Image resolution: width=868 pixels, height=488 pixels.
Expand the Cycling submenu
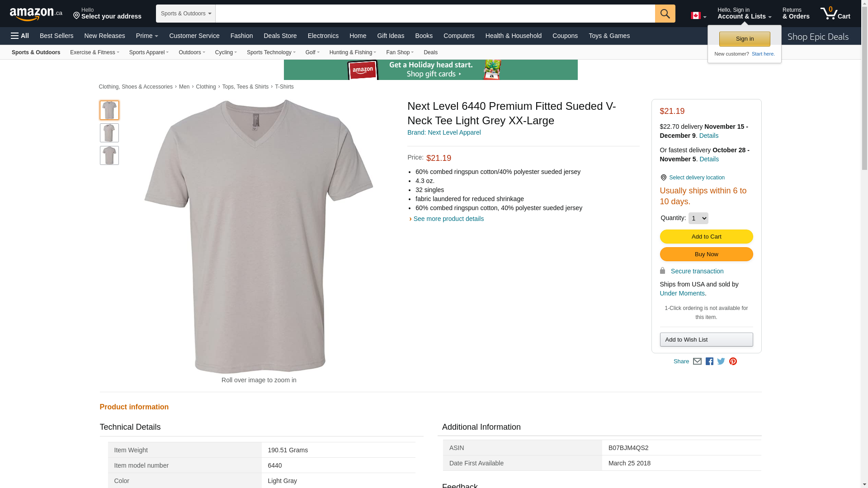(x=226, y=52)
